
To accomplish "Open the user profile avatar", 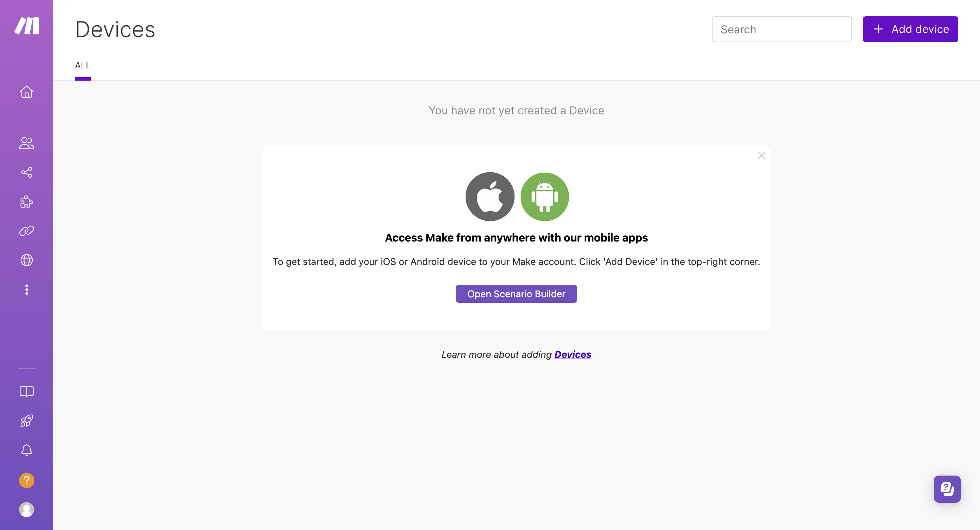I will (27, 510).
